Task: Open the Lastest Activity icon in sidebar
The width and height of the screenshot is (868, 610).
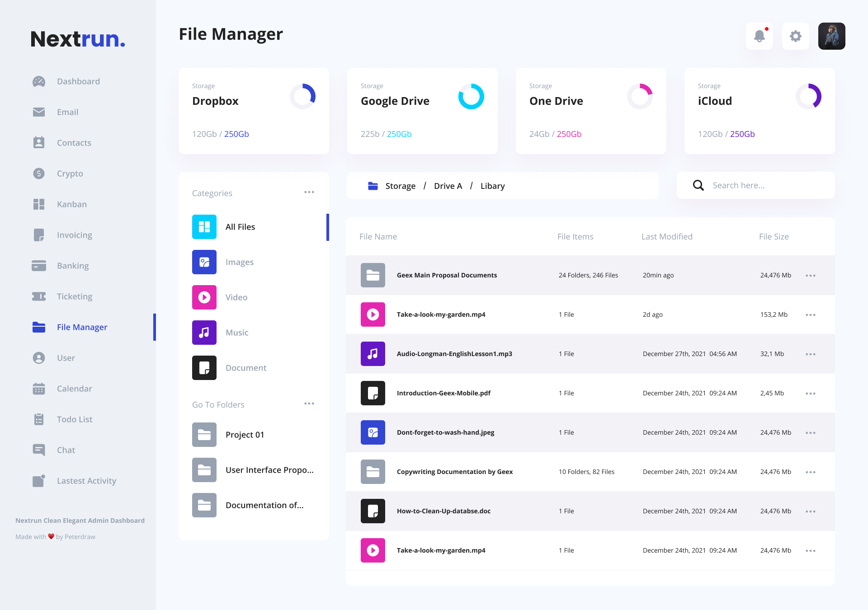Action: click(x=39, y=481)
